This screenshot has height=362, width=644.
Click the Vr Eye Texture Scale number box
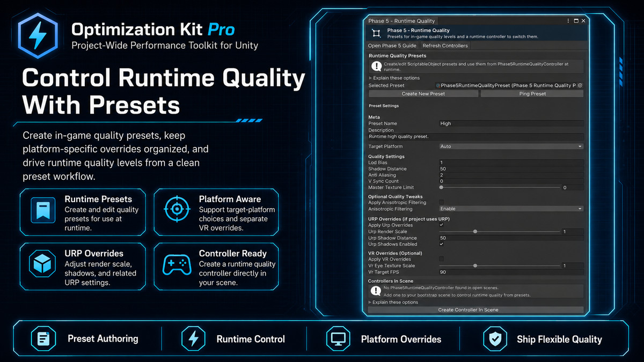(573, 265)
